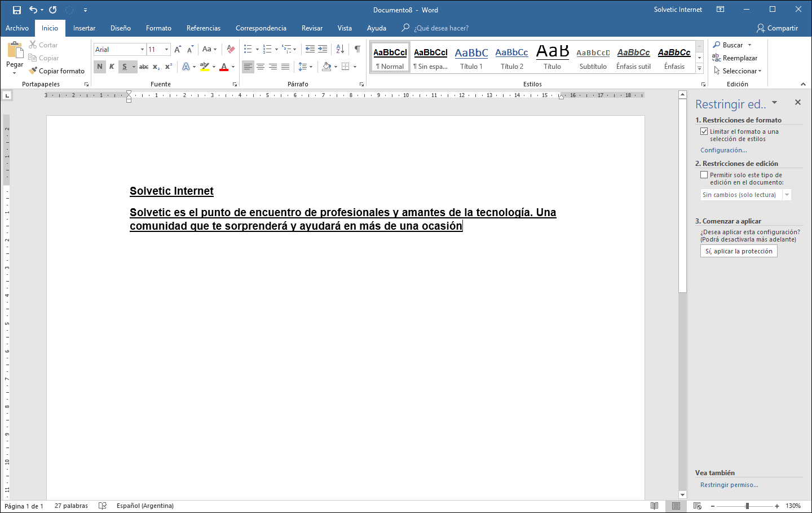The height and width of the screenshot is (513, 812).
Task: Click the vertical scrollbar thumb
Action: click(x=682, y=195)
